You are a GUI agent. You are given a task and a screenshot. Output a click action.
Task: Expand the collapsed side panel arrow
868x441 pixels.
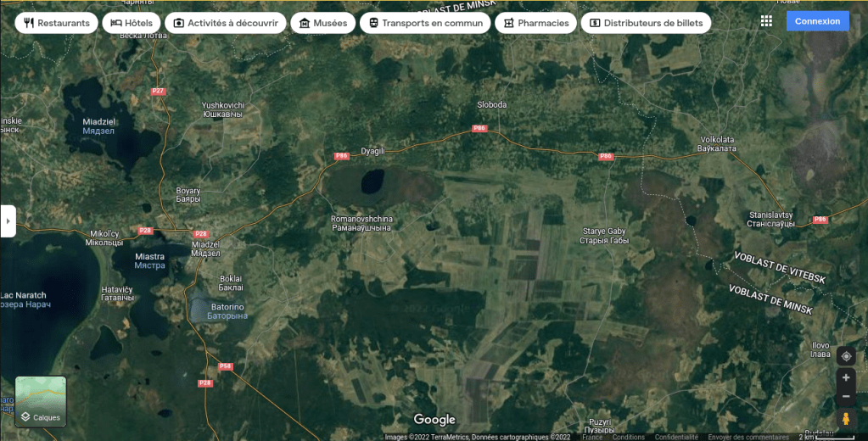point(8,220)
